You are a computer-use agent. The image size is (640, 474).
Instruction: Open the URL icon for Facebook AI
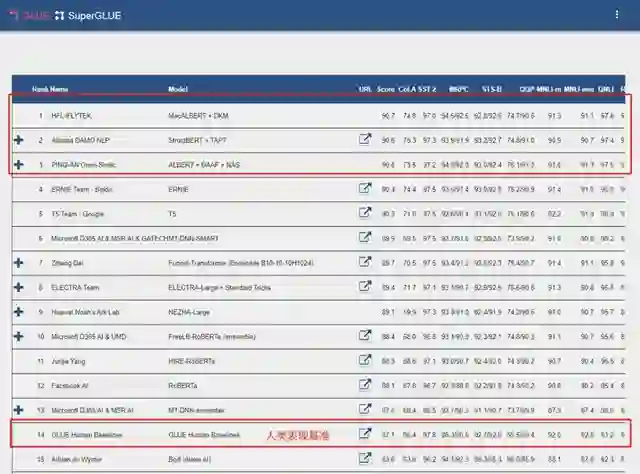coord(365,385)
